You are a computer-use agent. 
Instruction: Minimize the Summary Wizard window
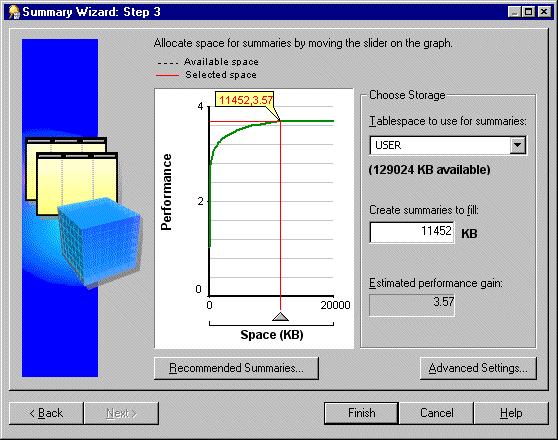coord(514,12)
